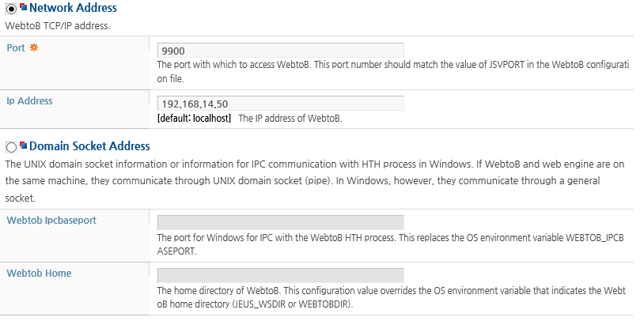Focus the Port field showing 9900
The height and width of the screenshot is (321, 644).
(x=281, y=51)
